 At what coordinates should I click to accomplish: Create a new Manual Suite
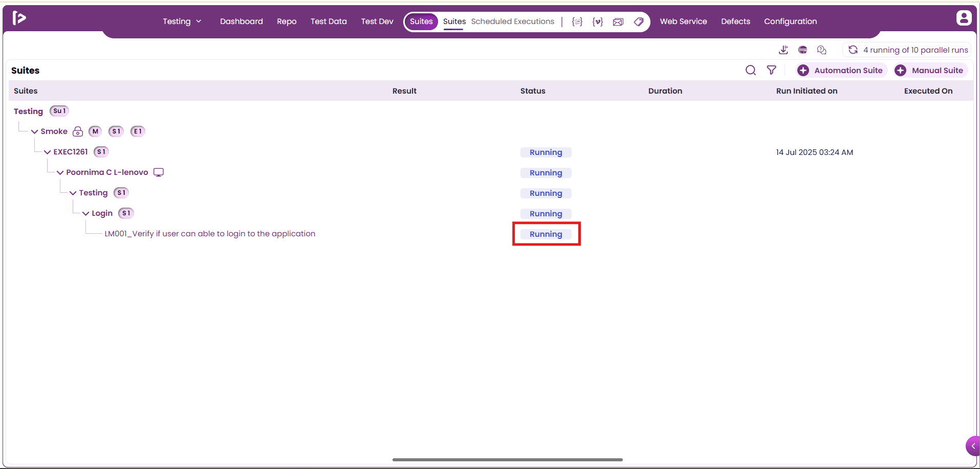931,70
